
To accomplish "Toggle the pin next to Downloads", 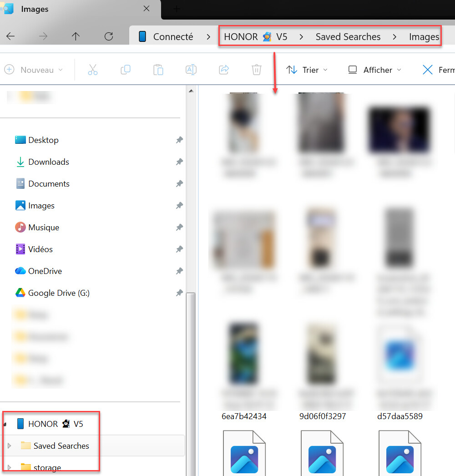I will pyautogui.click(x=179, y=162).
